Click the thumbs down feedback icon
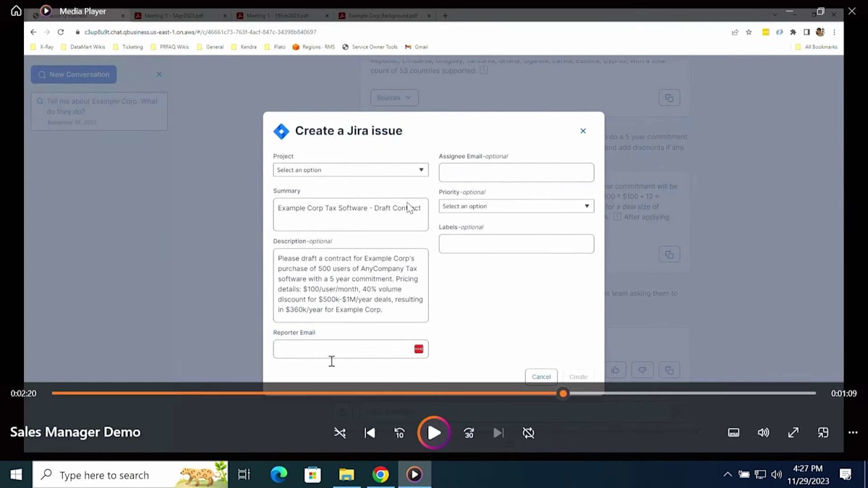Image resolution: width=868 pixels, height=488 pixels. pyautogui.click(x=642, y=370)
